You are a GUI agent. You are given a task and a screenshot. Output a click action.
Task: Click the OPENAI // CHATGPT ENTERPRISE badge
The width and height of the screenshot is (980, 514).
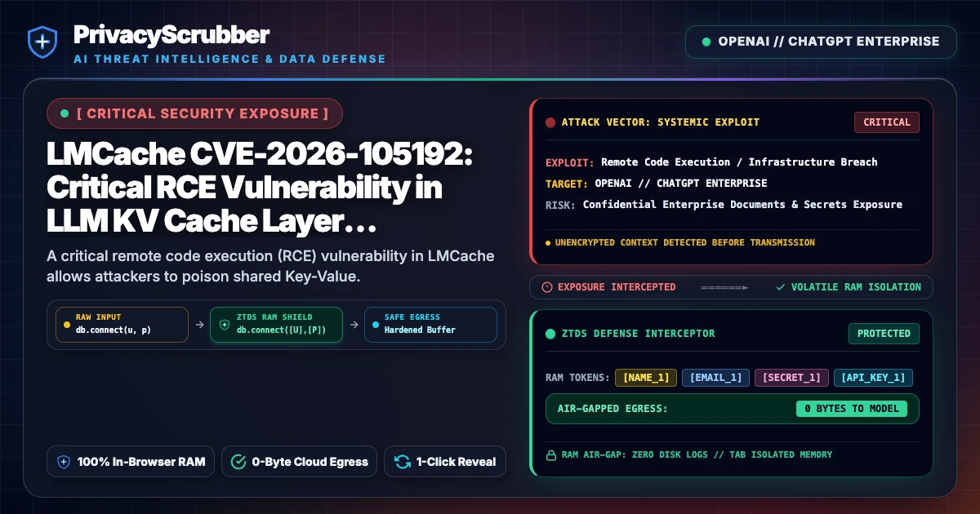821,42
